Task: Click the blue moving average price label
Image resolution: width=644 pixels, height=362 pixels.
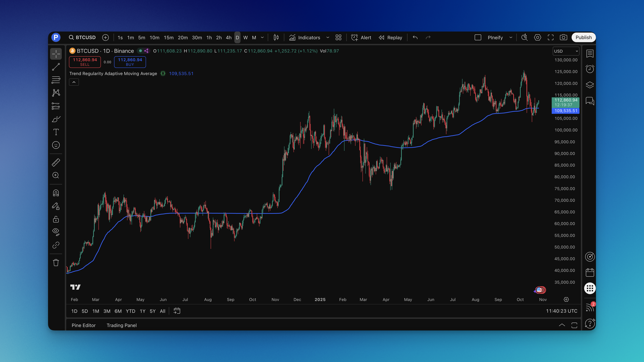Action: point(566,111)
